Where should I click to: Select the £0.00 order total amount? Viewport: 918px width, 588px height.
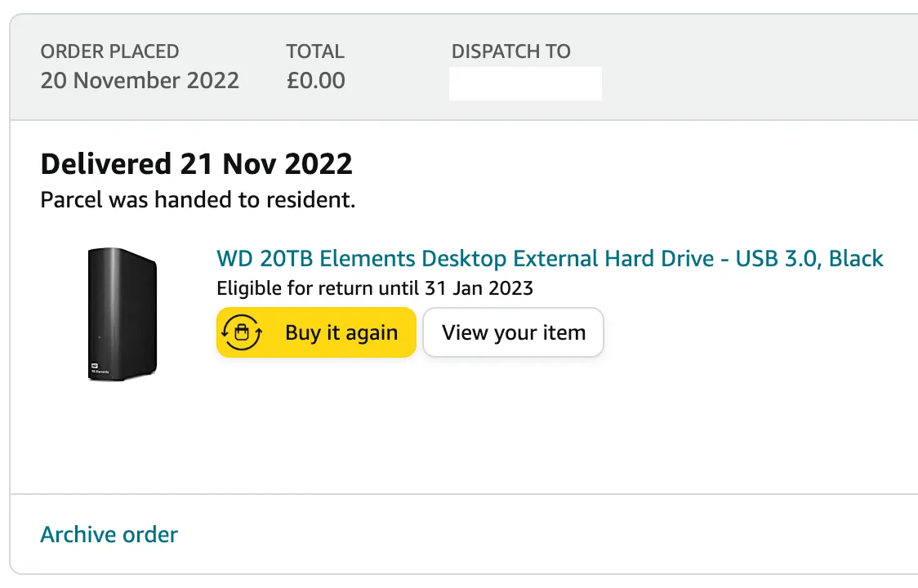click(x=315, y=80)
